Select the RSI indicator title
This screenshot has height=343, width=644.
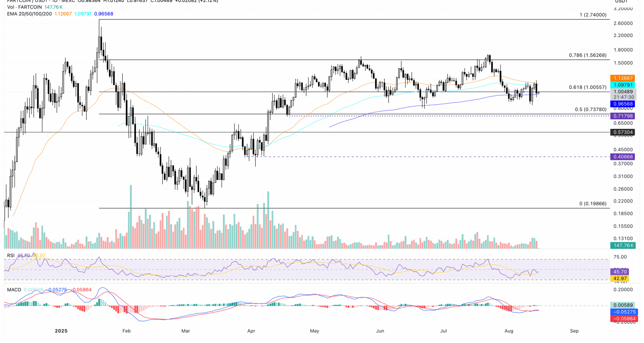pos(11,256)
